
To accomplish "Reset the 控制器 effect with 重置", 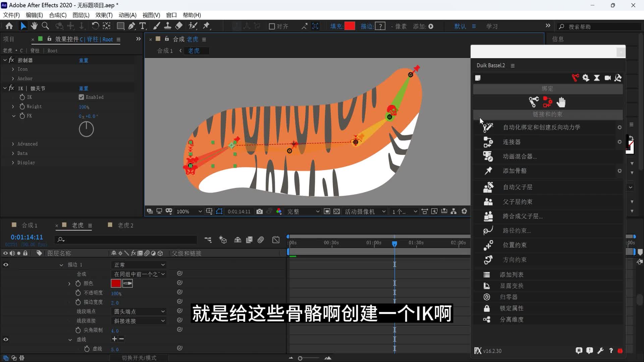I will pos(84,60).
